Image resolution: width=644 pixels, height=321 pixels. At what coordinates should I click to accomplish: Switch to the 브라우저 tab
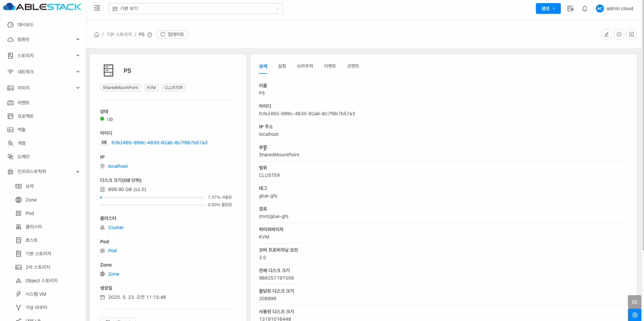pyautogui.click(x=305, y=66)
